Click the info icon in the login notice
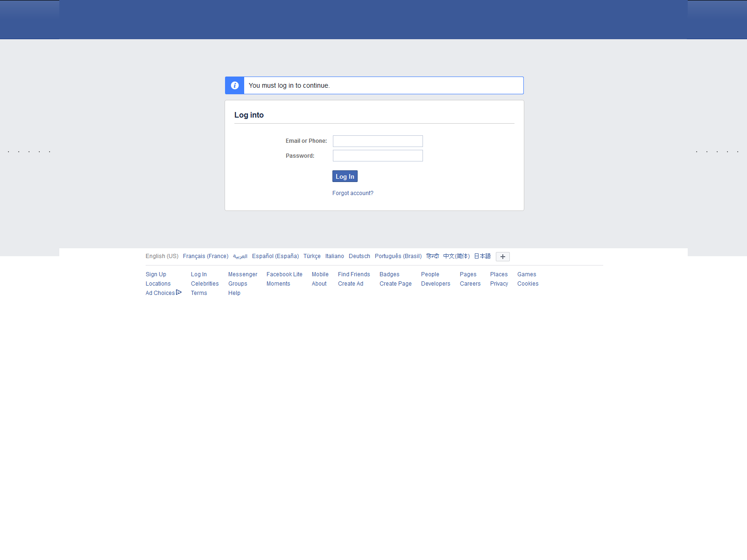The width and height of the screenshot is (747, 560). 235,85
